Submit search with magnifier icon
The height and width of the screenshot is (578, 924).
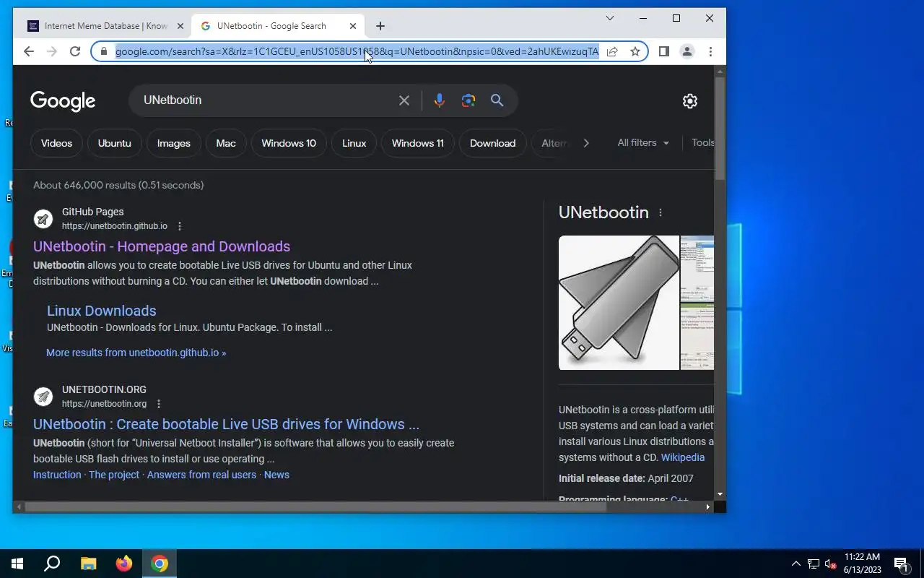click(497, 100)
